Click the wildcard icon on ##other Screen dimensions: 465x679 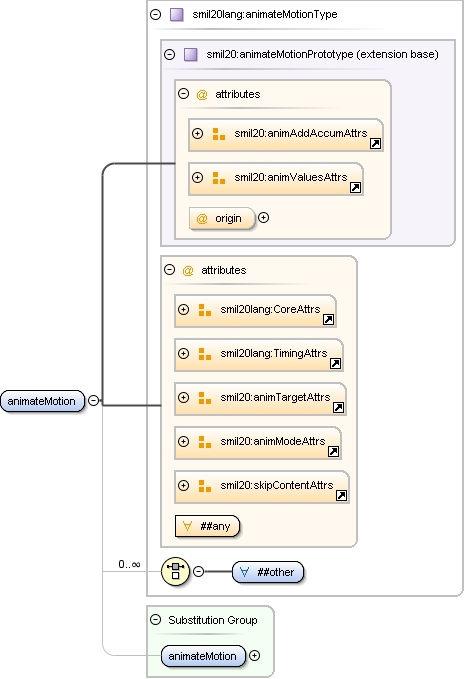pos(244,572)
